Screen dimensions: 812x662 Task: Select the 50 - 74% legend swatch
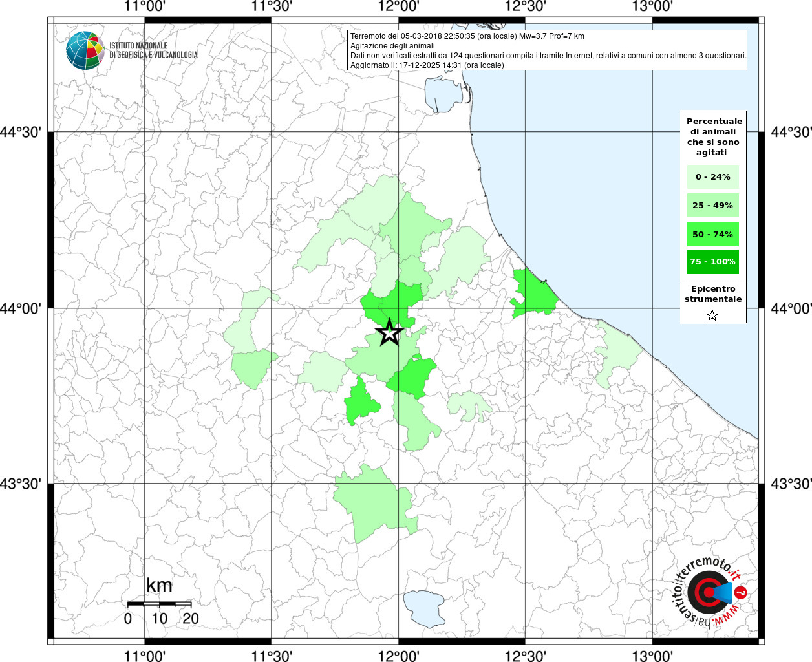(x=712, y=234)
